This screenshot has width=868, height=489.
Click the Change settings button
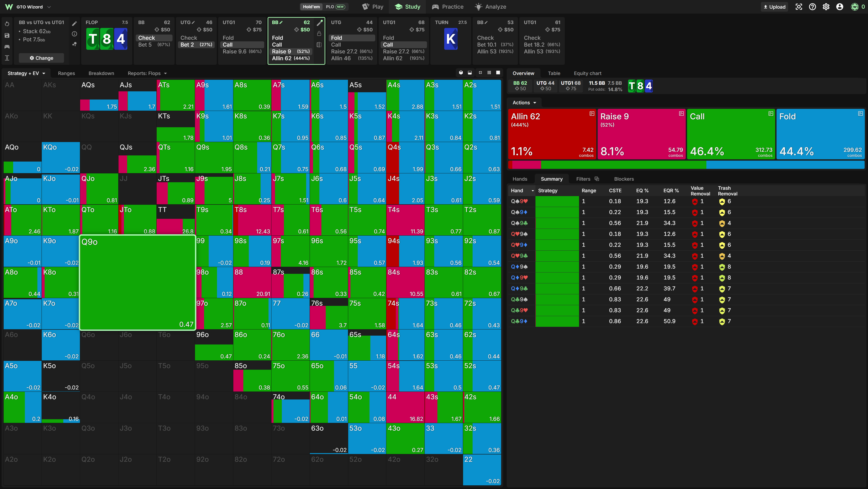[41, 58]
